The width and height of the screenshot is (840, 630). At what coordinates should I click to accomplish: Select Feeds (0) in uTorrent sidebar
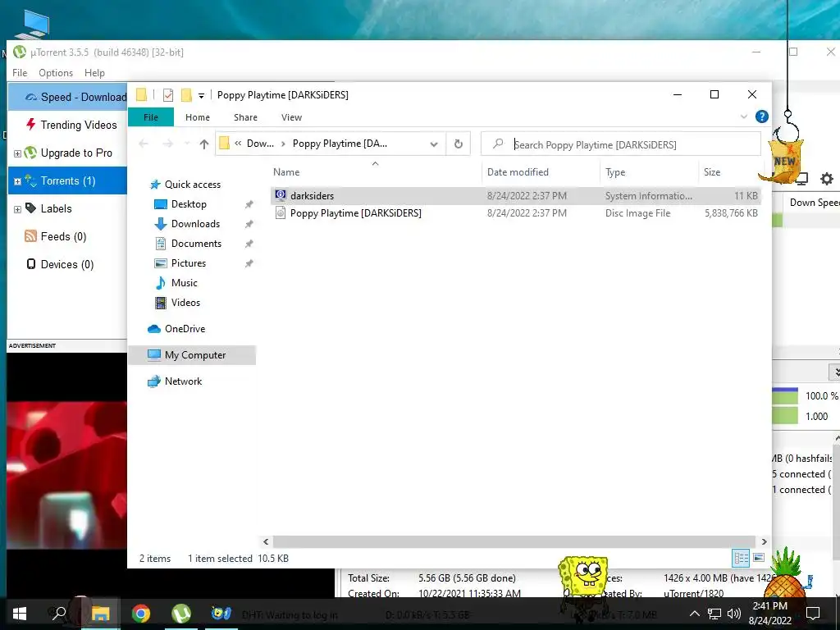click(x=56, y=236)
